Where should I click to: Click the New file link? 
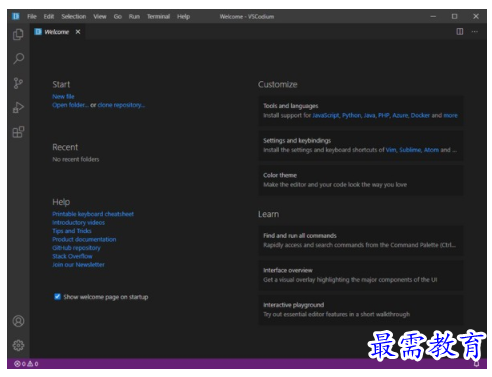click(x=63, y=97)
